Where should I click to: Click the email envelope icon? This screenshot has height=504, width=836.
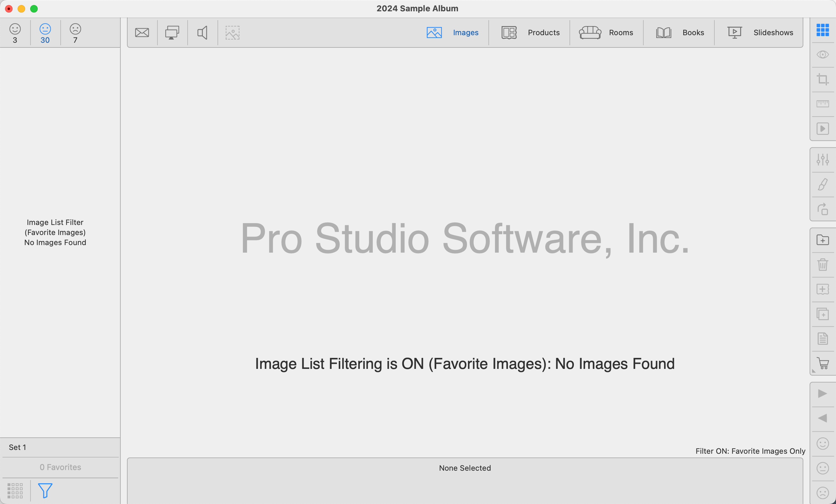click(142, 33)
